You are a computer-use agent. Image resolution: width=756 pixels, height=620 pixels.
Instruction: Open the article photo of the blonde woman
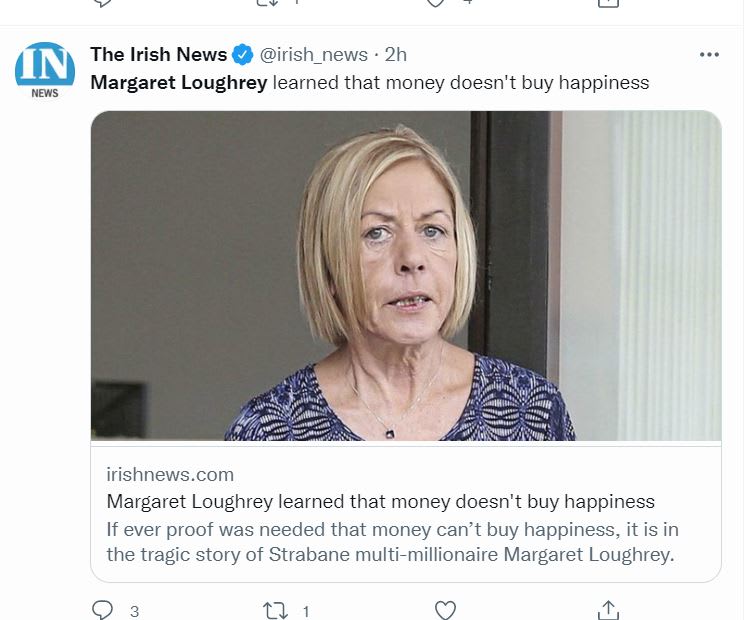tap(405, 275)
